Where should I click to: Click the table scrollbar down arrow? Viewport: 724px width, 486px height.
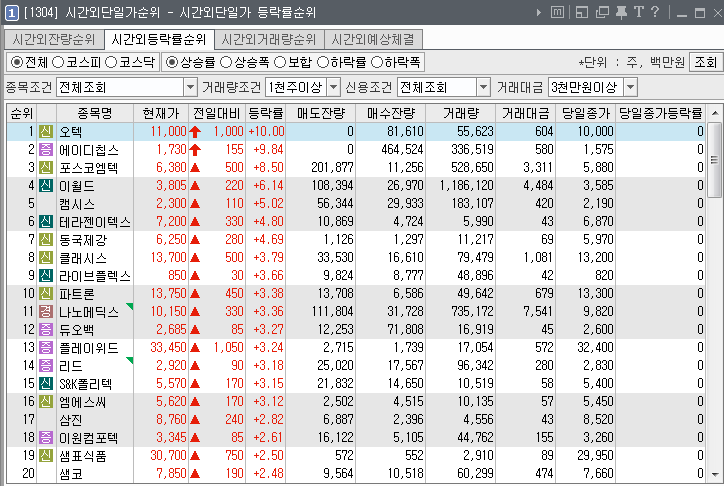[x=715, y=474]
